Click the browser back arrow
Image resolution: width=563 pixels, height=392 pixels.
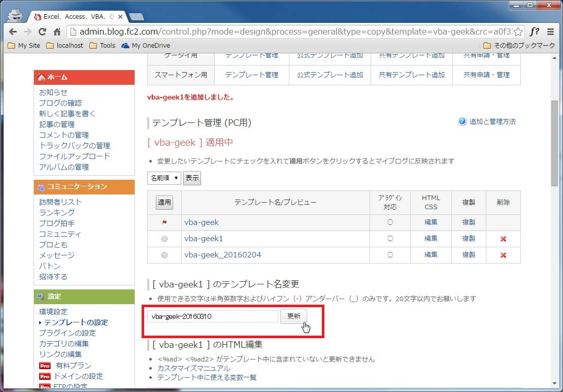[x=13, y=31]
